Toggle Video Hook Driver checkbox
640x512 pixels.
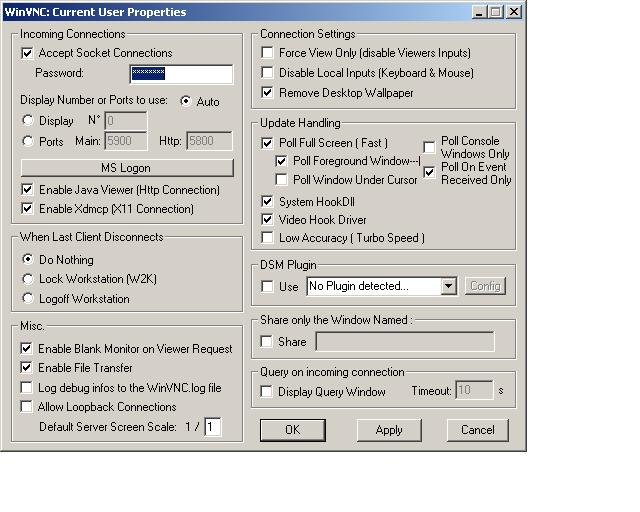[267, 220]
